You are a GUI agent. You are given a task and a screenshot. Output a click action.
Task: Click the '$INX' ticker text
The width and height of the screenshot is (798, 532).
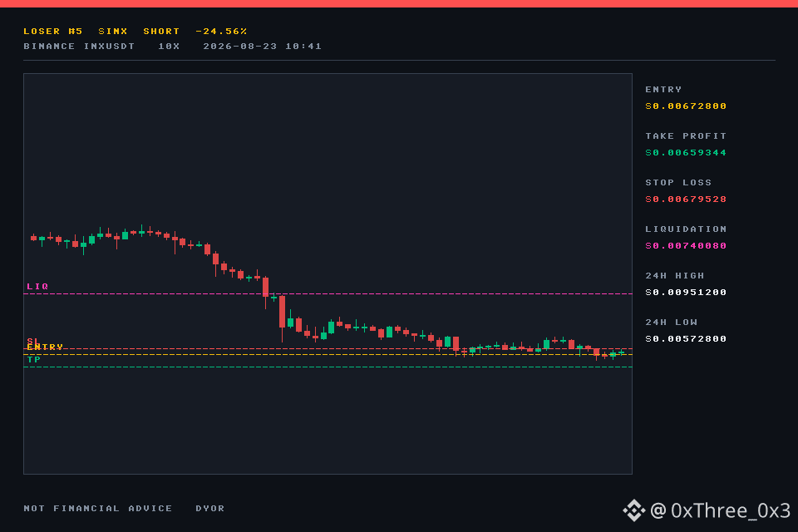point(113,31)
